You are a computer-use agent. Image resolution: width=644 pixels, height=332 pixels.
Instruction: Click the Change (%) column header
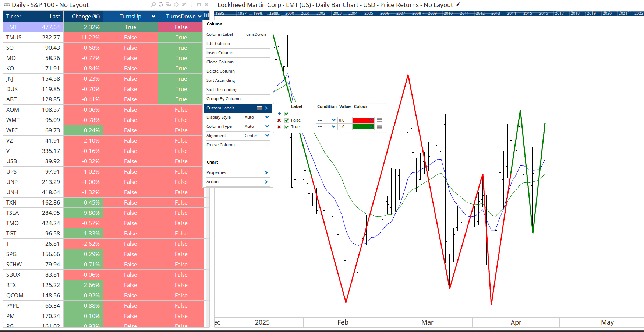click(x=84, y=16)
